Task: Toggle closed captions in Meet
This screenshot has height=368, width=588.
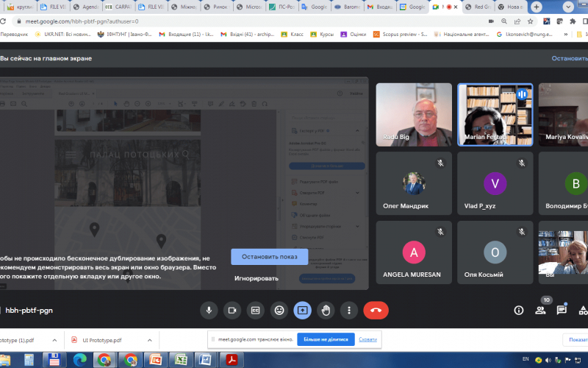Action: [255, 311]
